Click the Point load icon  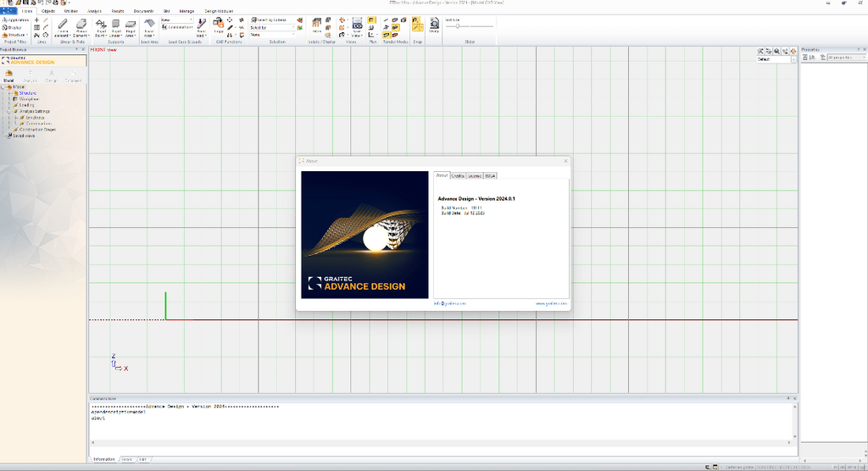pyautogui.click(x=202, y=24)
